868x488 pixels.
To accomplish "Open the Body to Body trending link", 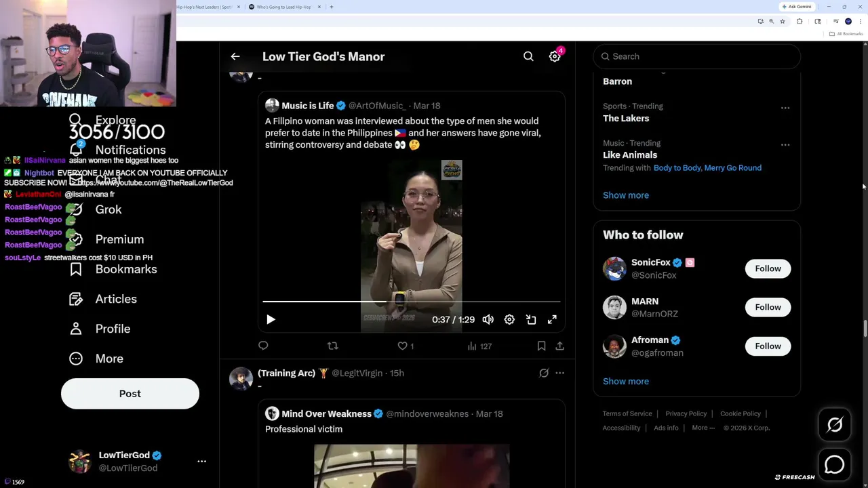I will [x=677, y=167].
